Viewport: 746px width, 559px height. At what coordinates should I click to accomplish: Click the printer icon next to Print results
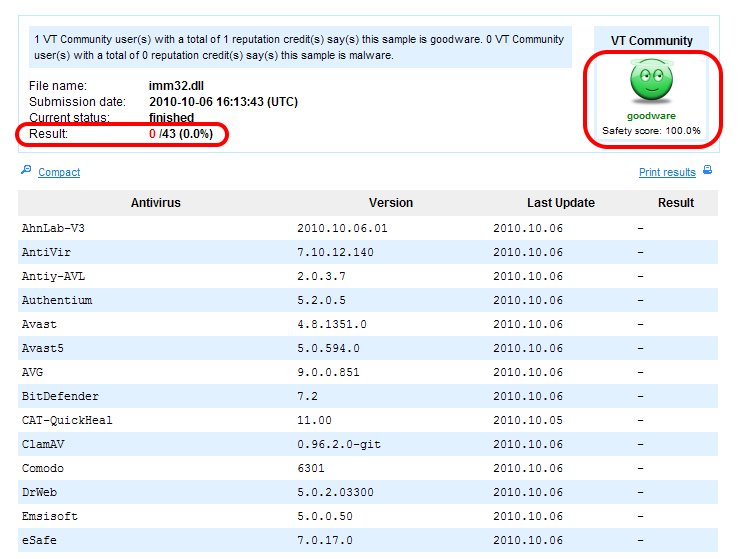(x=707, y=171)
